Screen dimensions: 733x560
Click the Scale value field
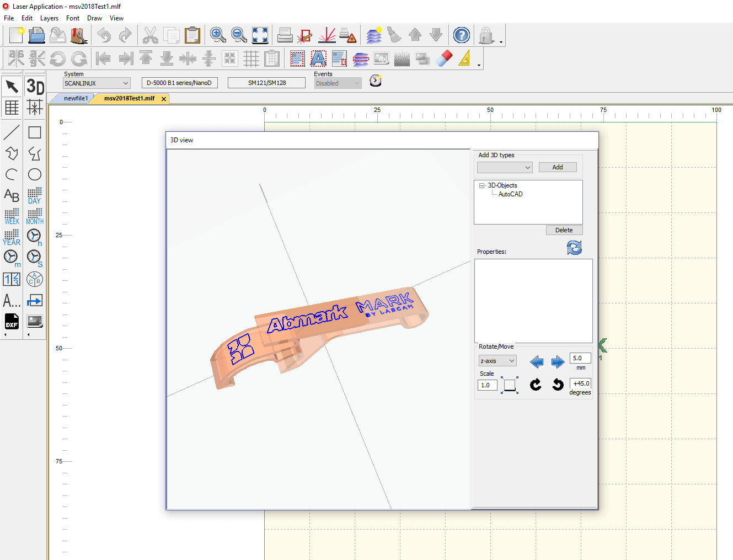point(487,385)
